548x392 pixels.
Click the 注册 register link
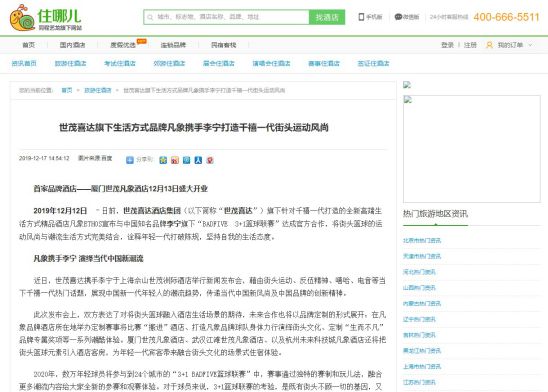(x=470, y=45)
